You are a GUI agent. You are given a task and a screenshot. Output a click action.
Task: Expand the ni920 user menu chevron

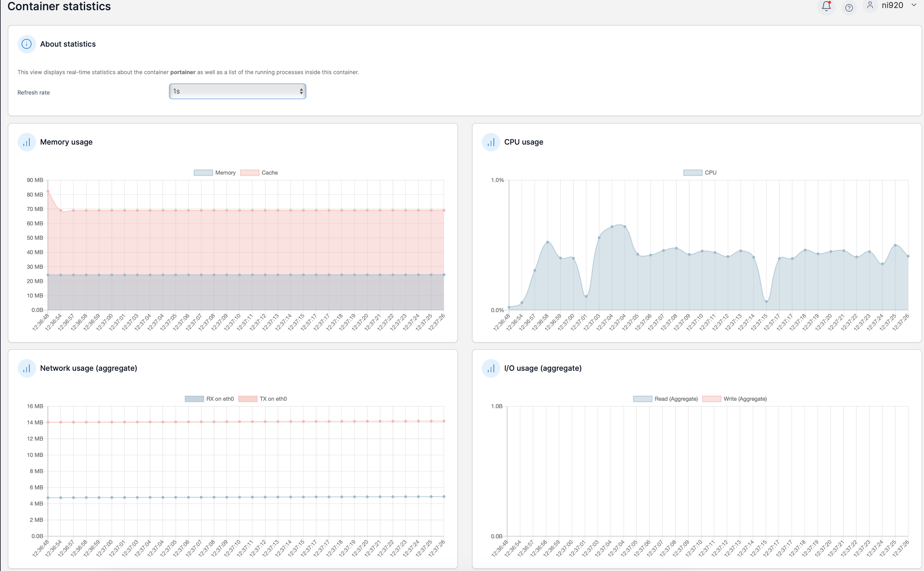click(914, 5)
